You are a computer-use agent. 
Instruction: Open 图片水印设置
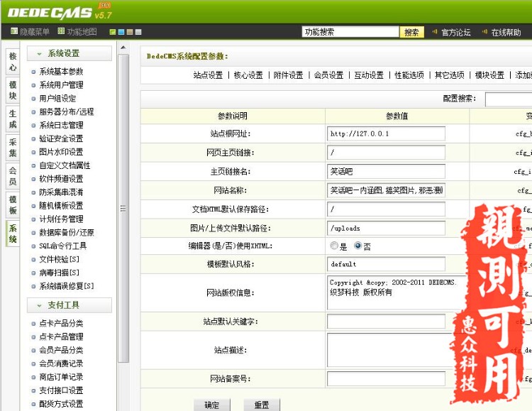tap(61, 152)
